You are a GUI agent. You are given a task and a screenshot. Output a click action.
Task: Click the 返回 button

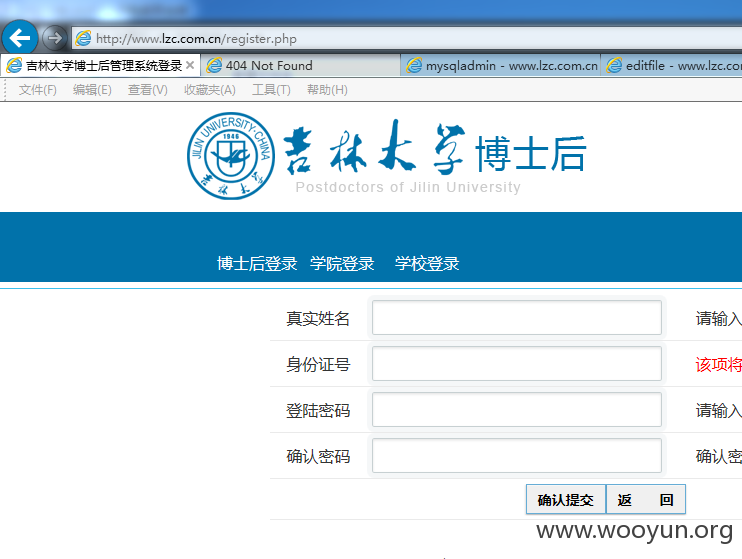(x=645, y=499)
